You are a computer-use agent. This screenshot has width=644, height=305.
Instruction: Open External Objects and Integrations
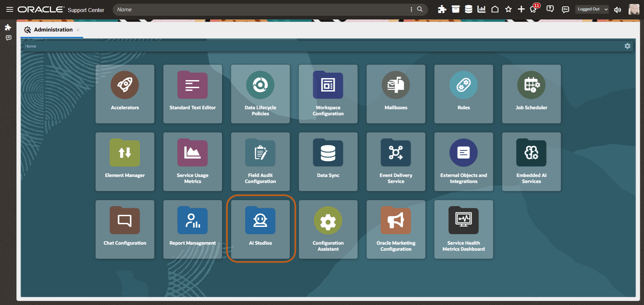(464, 162)
